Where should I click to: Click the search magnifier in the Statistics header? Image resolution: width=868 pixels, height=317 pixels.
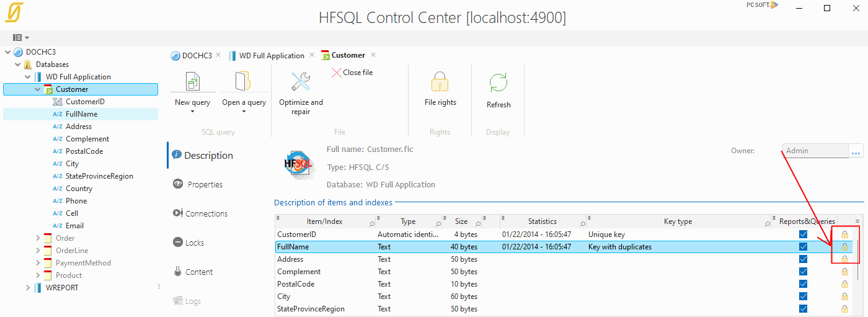tap(583, 223)
